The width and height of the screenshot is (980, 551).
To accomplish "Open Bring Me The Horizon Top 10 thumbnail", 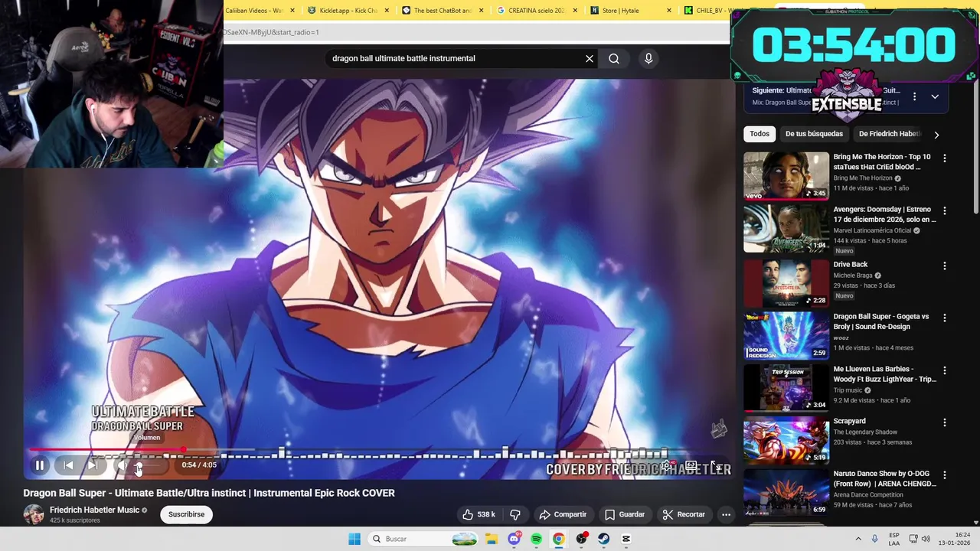I will (x=786, y=175).
